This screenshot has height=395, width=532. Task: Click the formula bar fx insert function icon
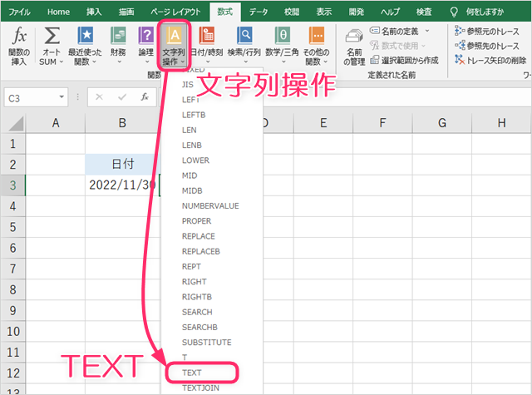point(145,97)
